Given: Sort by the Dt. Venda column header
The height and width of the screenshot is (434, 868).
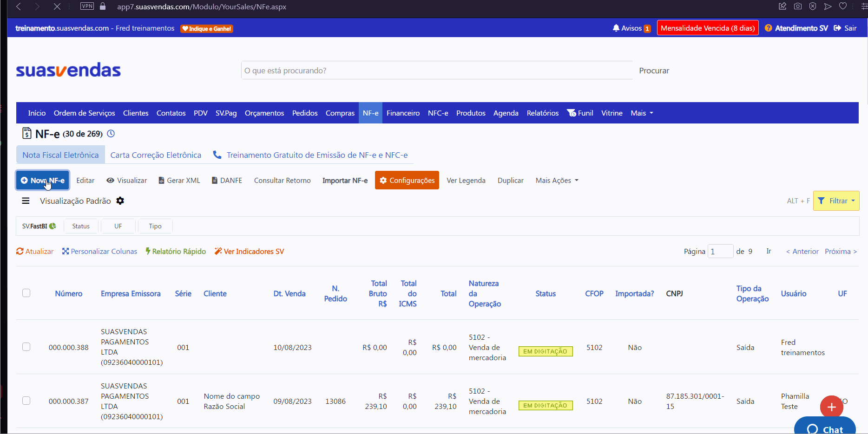Looking at the screenshot, I should [x=289, y=293].
